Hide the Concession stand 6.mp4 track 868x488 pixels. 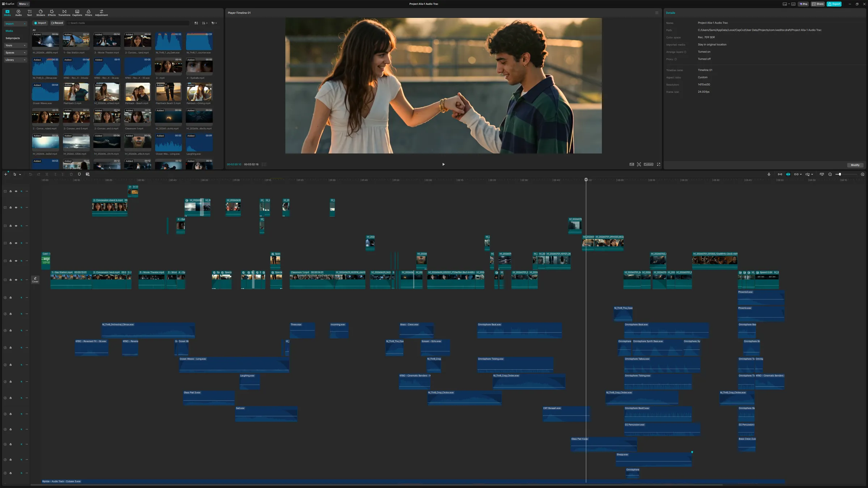pos(16,207)
